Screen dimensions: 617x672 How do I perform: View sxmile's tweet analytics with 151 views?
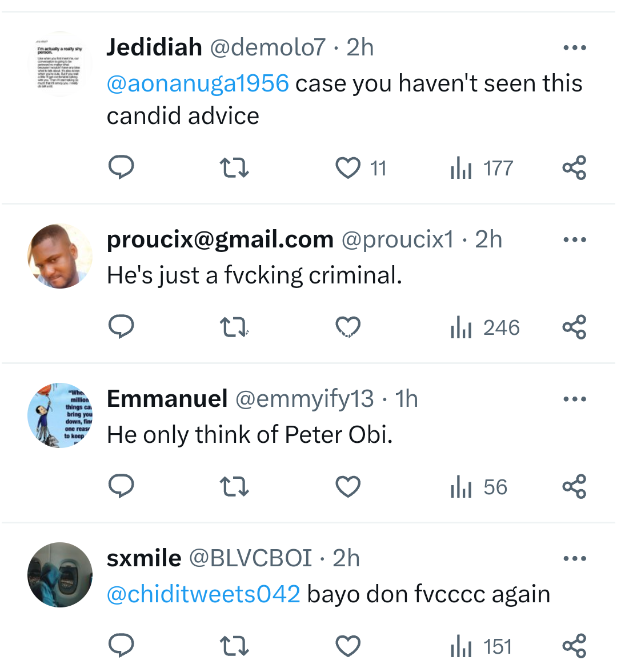tap(481, 646)
